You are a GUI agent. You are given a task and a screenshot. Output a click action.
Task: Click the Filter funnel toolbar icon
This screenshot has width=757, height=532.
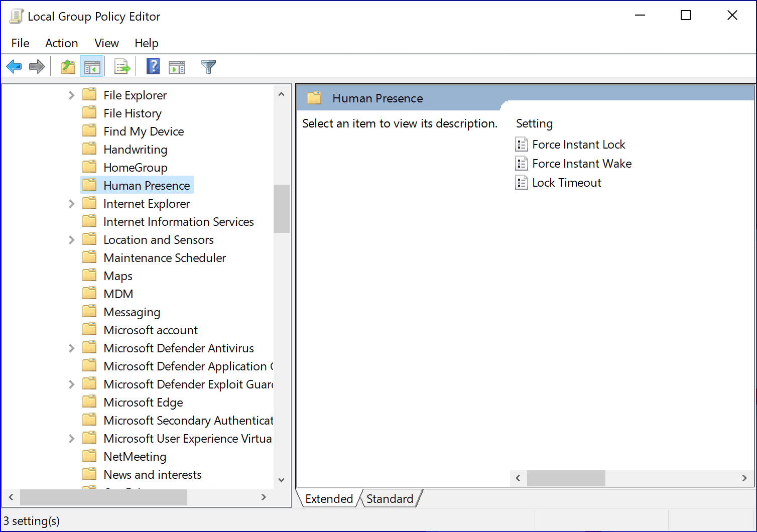tap(208, 67)
